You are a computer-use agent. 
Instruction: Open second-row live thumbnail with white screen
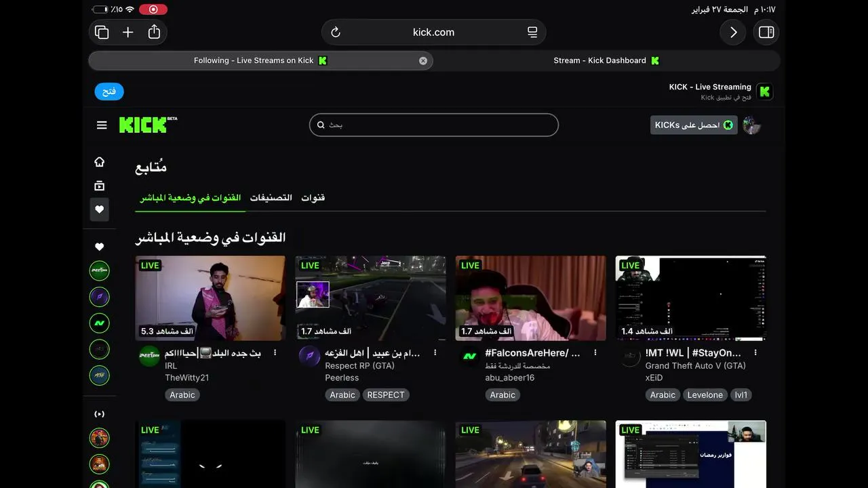(x=690, y=453)
